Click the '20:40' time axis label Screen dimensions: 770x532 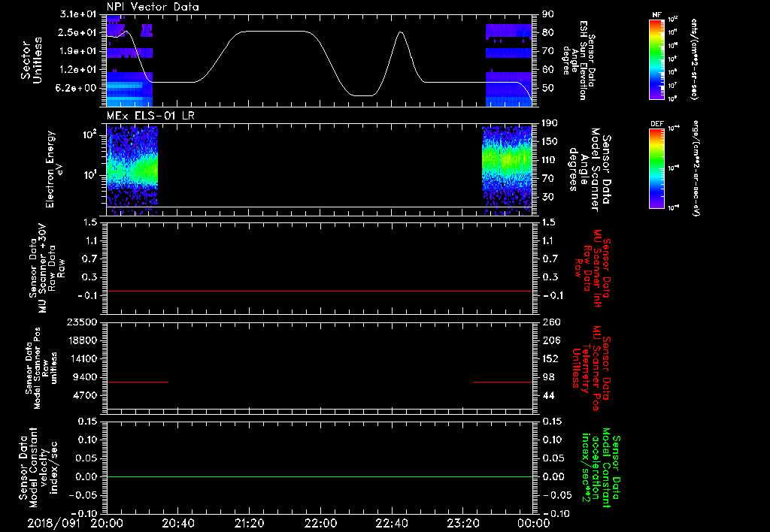[178, 523]
